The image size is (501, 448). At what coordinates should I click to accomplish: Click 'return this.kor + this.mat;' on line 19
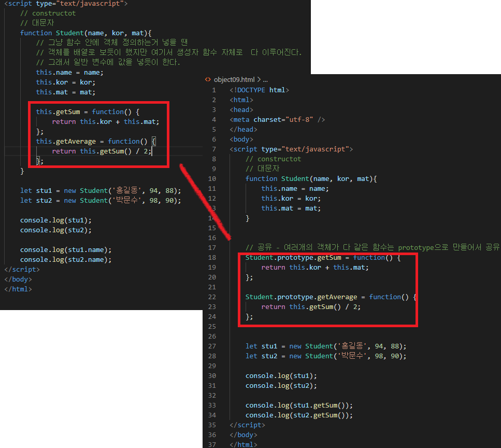coord(315,268)
